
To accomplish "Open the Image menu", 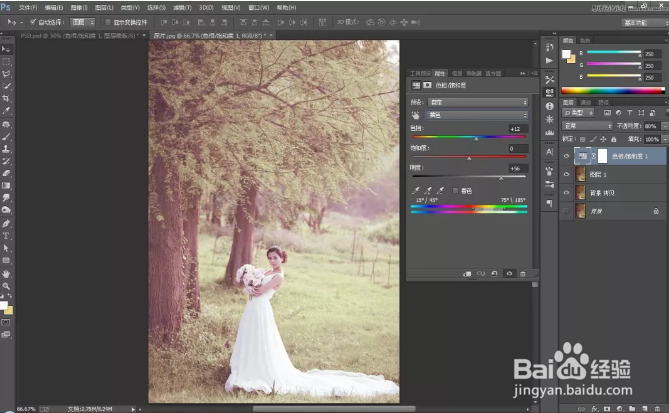I will click(x=79, y=8).
